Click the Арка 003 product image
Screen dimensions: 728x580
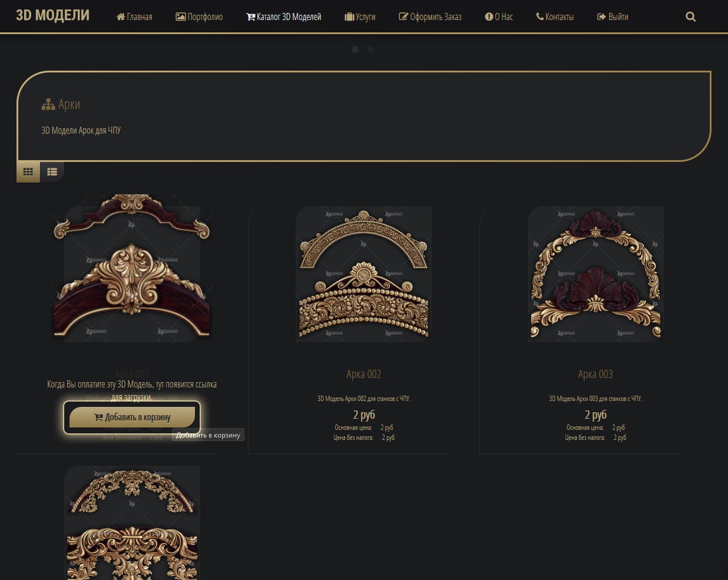coord(595,274)
